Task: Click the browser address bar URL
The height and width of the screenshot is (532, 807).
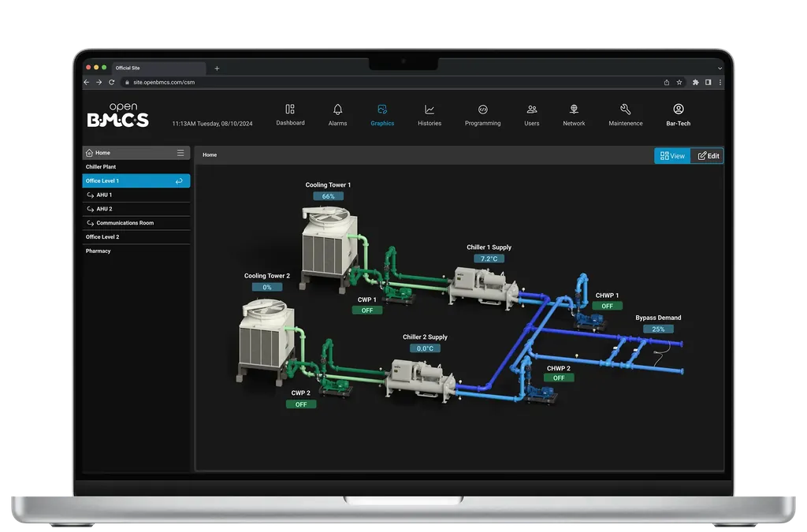Action: [164, 82]
